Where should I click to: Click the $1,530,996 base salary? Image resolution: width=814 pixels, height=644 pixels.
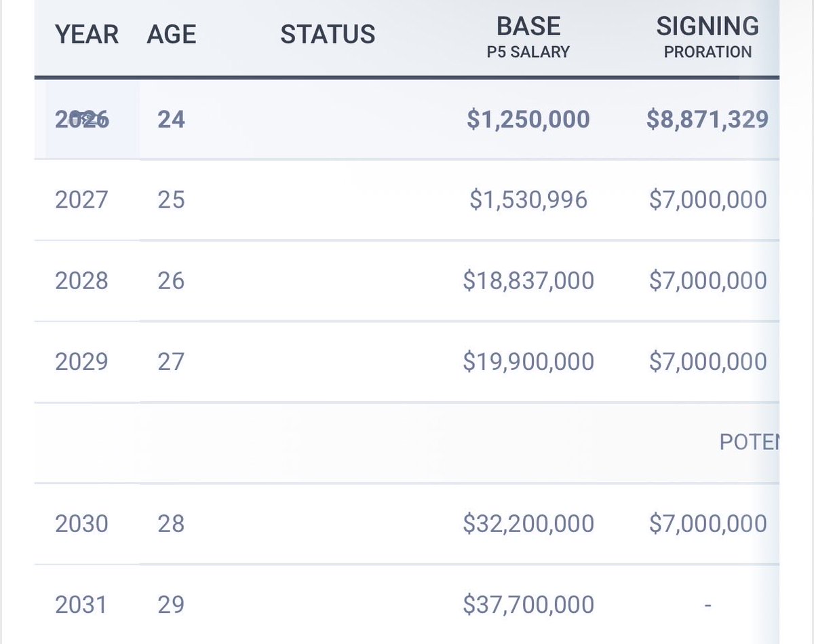click(x=528, y=200)
